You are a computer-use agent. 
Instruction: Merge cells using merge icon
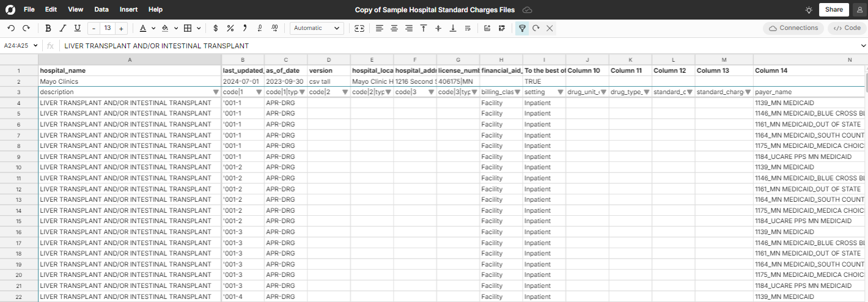tap(359, 28)
